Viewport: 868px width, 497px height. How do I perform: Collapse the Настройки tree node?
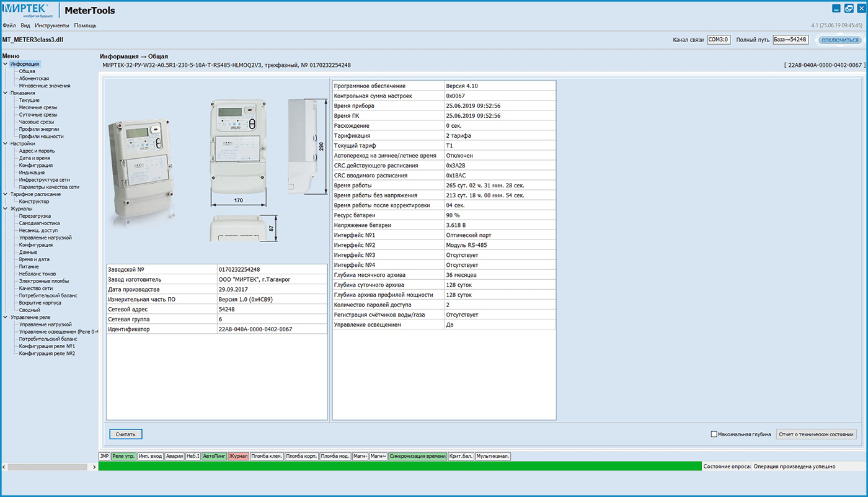tap(5, 143)
